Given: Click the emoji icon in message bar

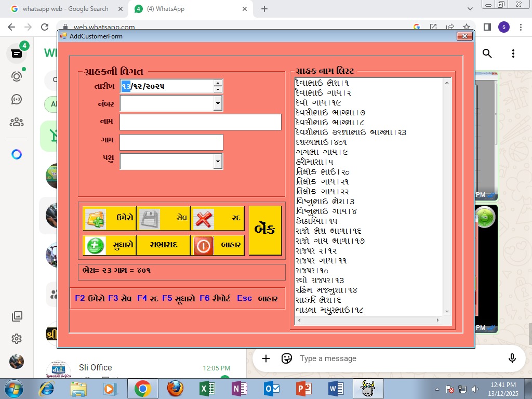Looking at the screenshot, I should tap(287, 358).
